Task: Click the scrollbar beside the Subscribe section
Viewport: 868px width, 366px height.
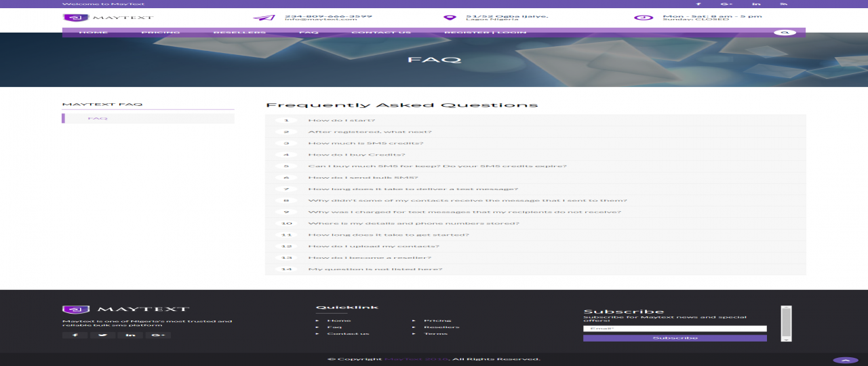Action: 786,323
